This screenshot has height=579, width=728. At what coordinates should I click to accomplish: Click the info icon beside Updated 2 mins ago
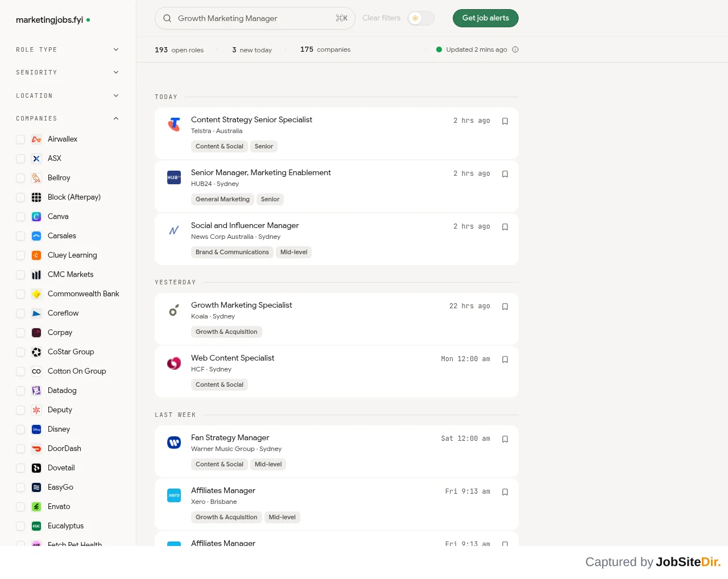515,49
